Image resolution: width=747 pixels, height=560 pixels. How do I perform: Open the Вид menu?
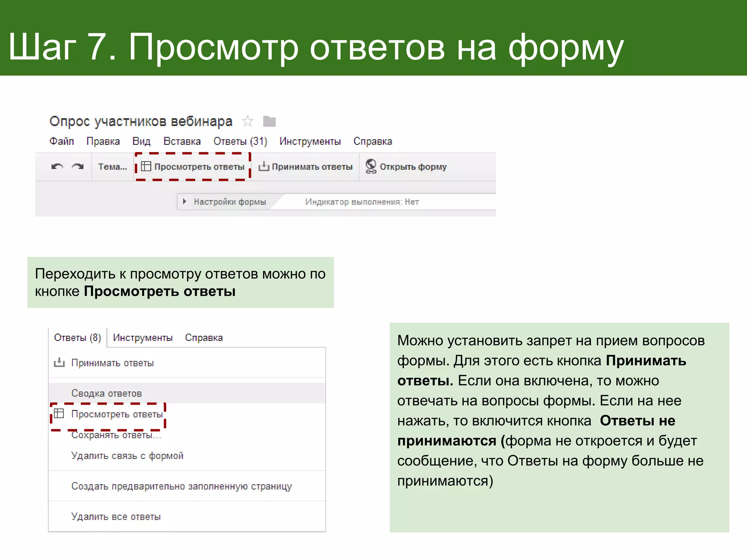(142, 141)
